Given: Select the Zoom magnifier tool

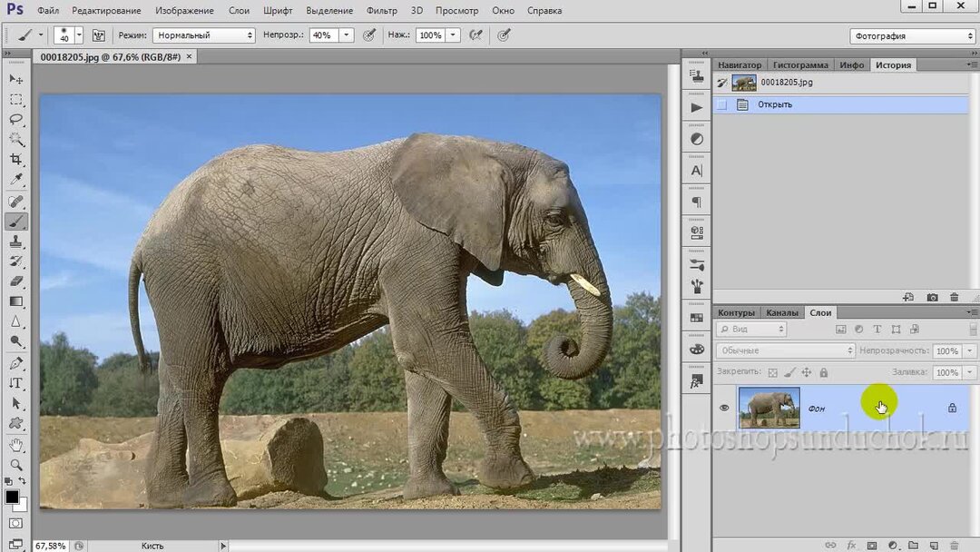Looking at the screenshot, I should 16,465.
